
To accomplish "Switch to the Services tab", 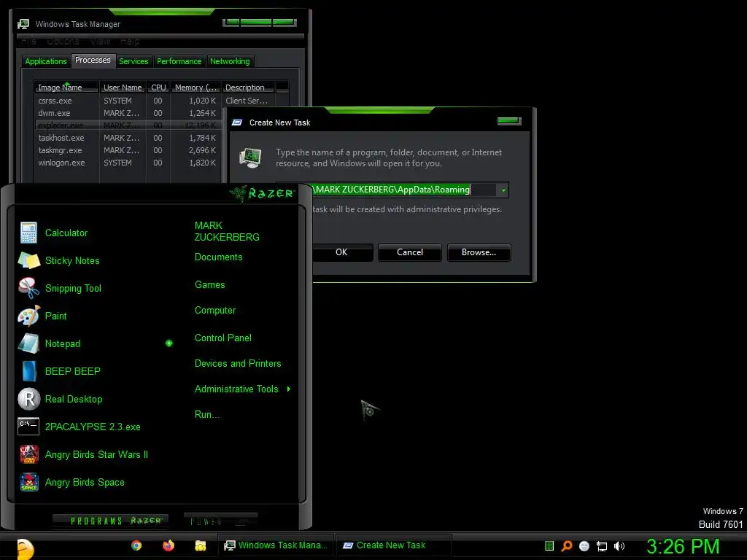I will pos(133,61).
